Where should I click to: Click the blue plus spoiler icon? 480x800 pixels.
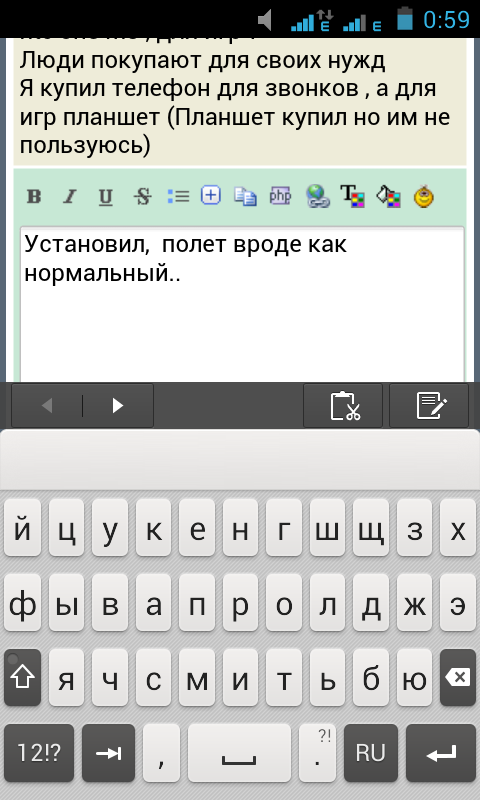(211, 195)
